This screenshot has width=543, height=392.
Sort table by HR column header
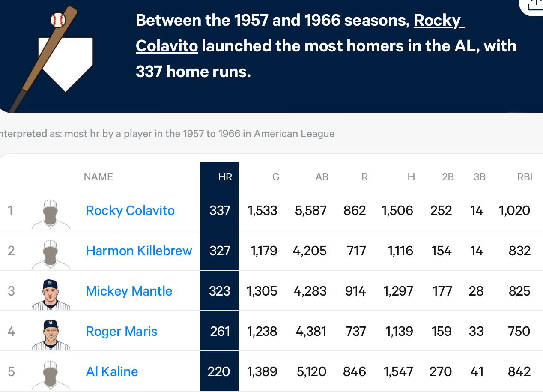225,177
